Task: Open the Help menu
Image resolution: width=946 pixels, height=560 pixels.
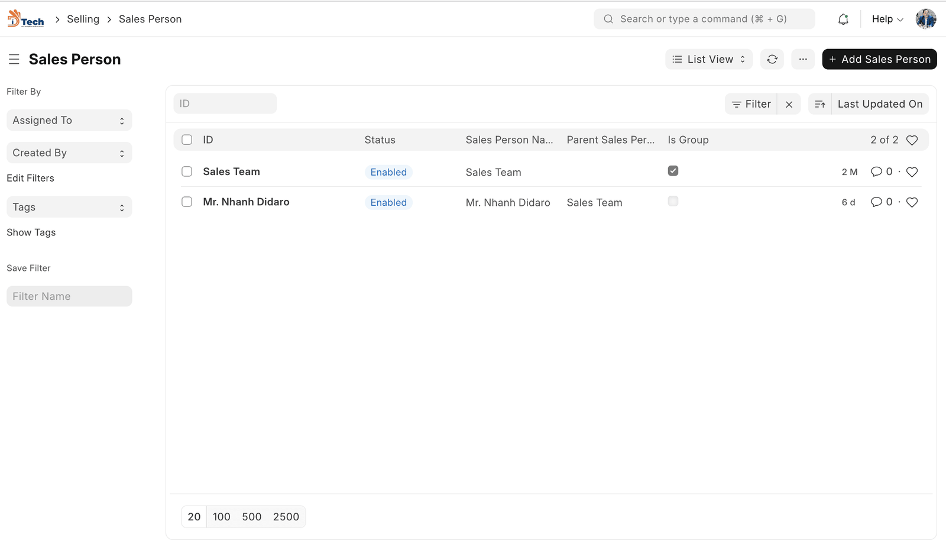Action: tap(887, 19)
